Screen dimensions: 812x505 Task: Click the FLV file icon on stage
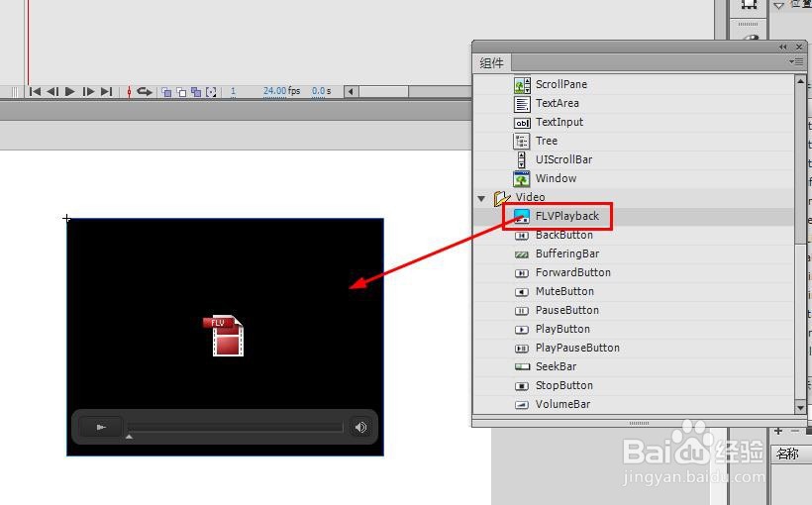click(x=224, y=336)
